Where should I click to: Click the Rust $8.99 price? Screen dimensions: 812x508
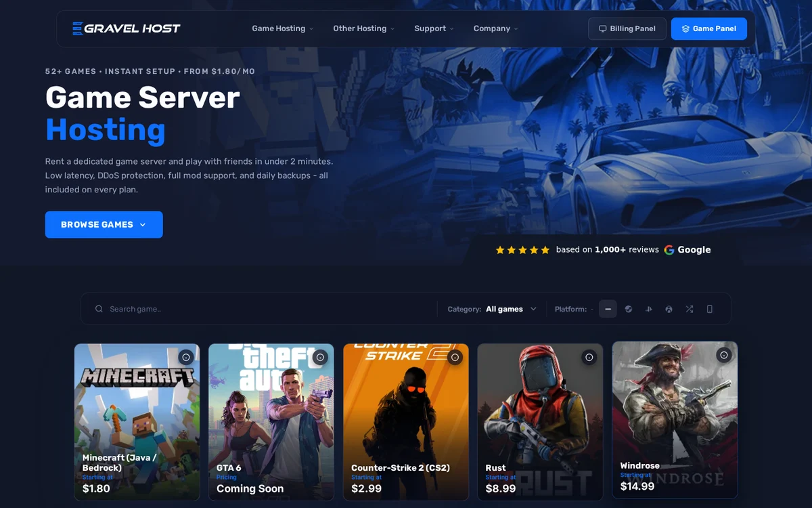coord(501,488)
